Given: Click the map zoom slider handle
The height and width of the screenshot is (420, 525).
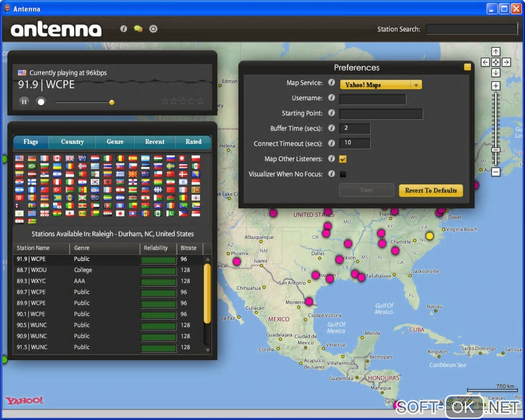Looking at the screenshot, I should point(496,150).
